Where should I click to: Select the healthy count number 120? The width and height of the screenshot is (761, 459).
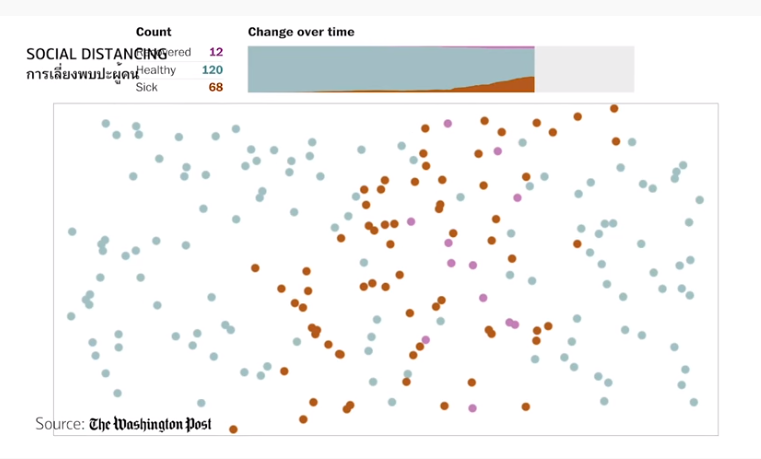pyautogui.click(x=212, y=70)
